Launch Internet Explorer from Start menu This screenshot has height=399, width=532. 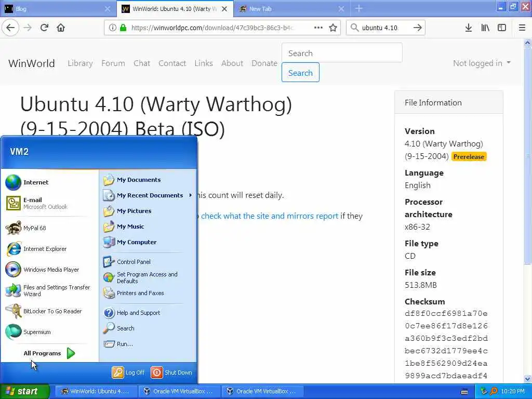click(49, 249)
